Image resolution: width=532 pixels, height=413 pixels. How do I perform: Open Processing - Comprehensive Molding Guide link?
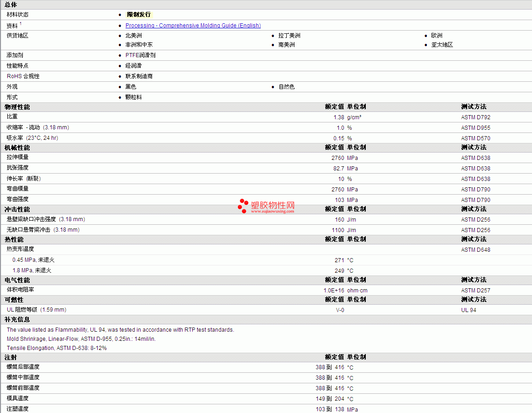pyautogui.click(x=193, y=26)
